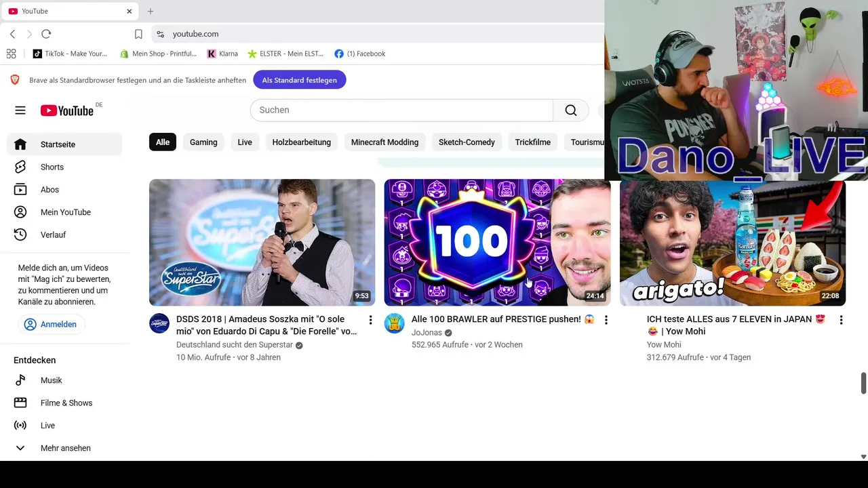Image resolution: width=868 pixels, height=488 pixels.
Task: Open the Deutschland sucht den Superstar channel
Action: [235, 345]
